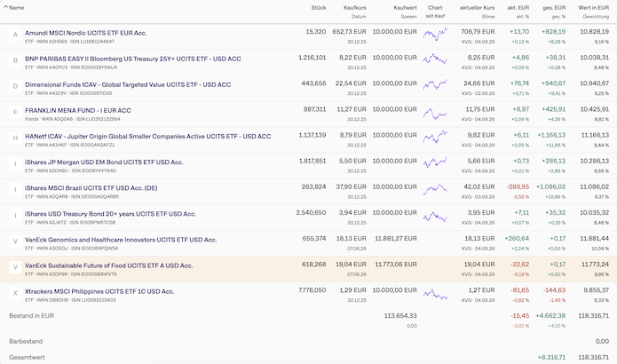Open iShares USD Treasury Bond 20+ years ETF
617x364 pixels.
[111, 214]
